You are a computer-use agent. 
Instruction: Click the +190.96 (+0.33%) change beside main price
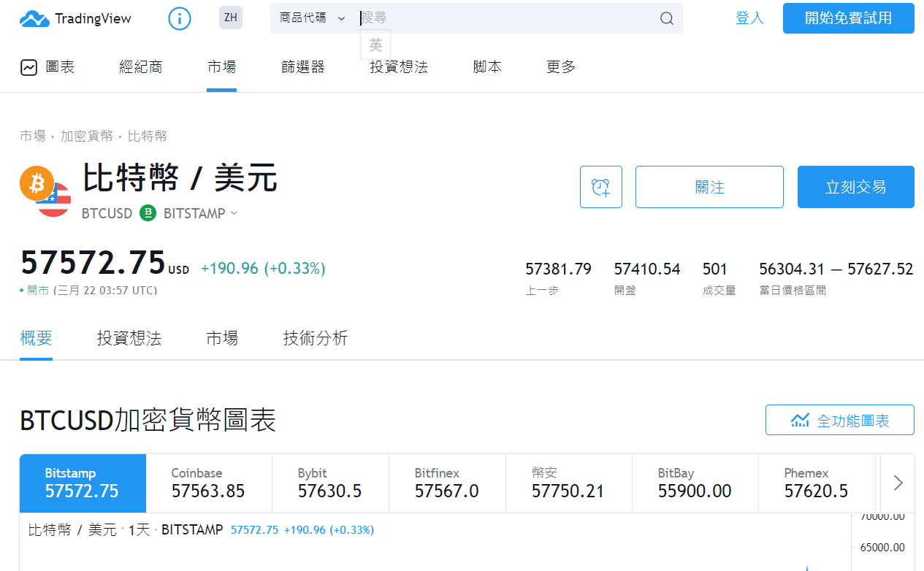[x=263, y=269]
